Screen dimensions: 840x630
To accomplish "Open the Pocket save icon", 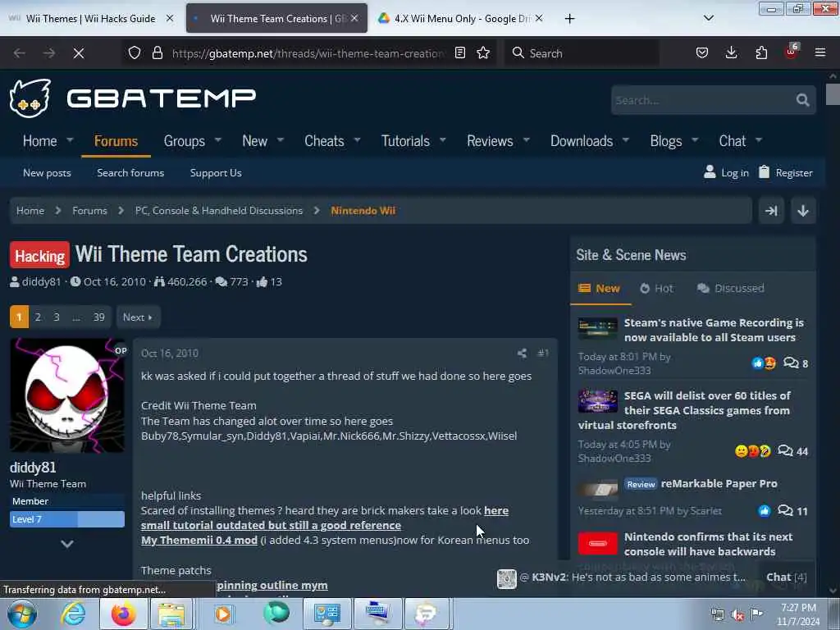I will point(702,52).
